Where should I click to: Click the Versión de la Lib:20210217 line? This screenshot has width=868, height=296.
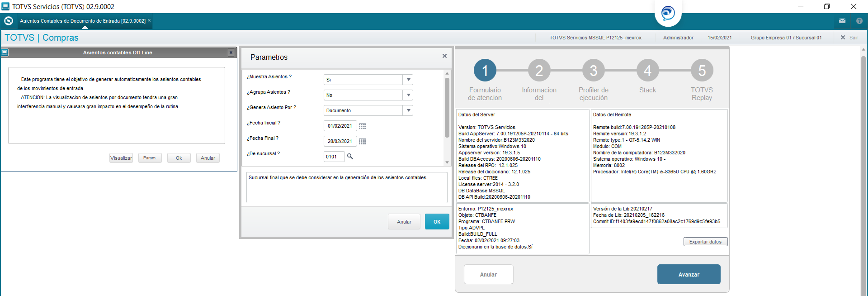[x=623, y=209]
